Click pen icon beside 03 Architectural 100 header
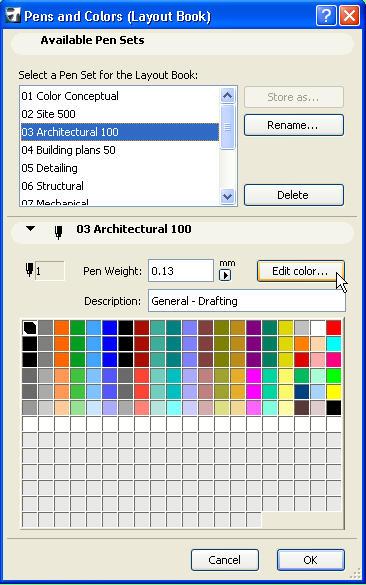Image resolution: width=366 pixels, height=585 pixels. (58, 232)
